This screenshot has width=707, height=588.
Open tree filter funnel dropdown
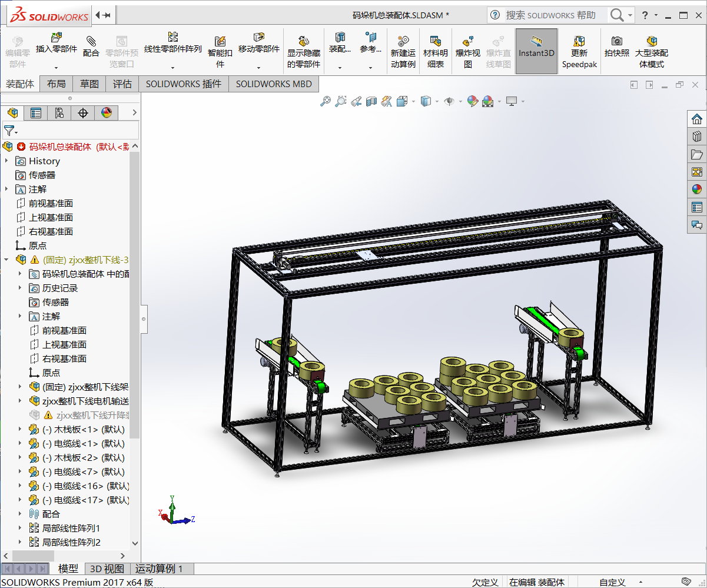point(11,131)
